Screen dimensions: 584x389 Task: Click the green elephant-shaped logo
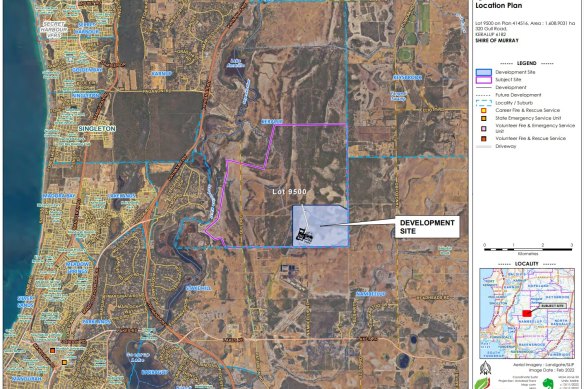click(548, 383)
